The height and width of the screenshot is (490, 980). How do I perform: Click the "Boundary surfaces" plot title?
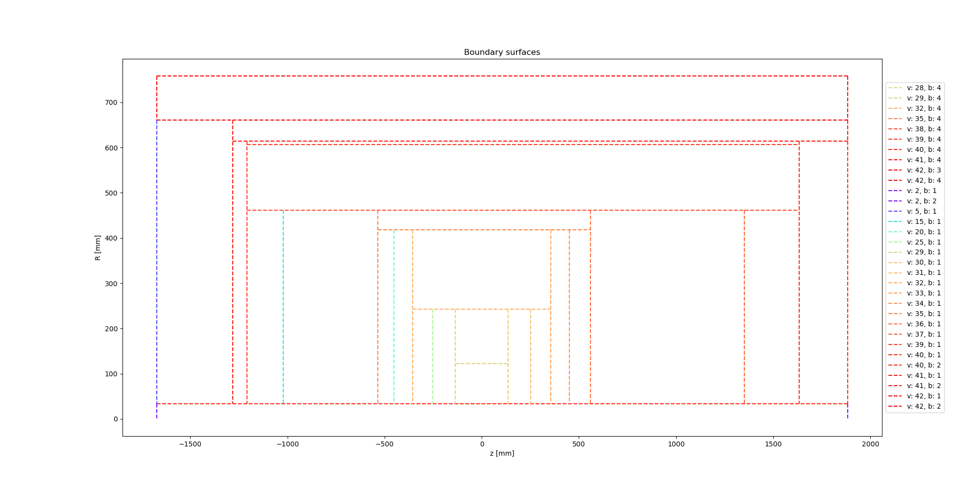[x=502, y=52]
